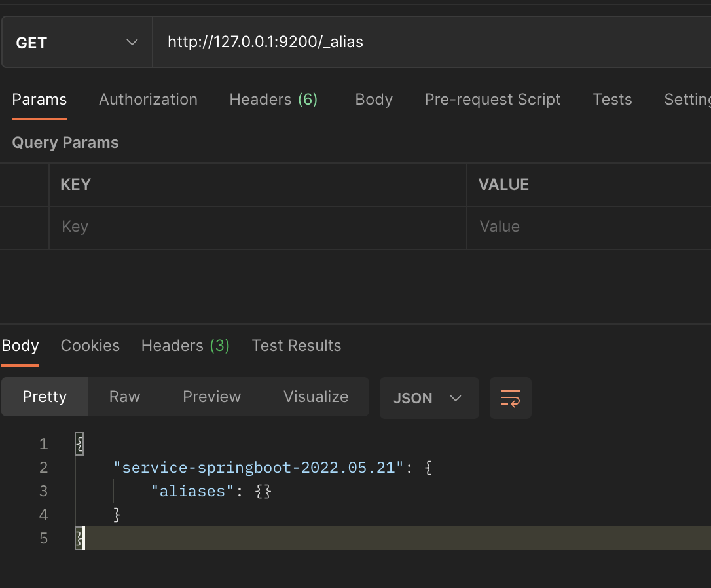Open the Visualize response view

point(316,397)
